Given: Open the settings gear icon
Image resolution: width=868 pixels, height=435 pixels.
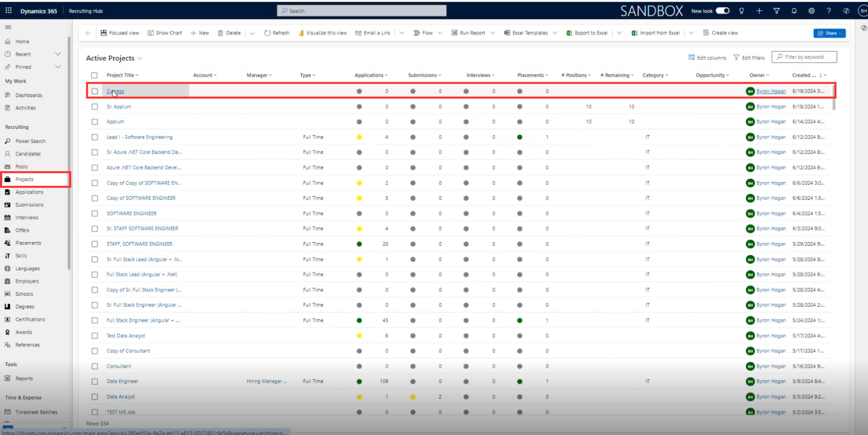Looking at the screenshot, I should pyautogui.click(x=812, y=11).
